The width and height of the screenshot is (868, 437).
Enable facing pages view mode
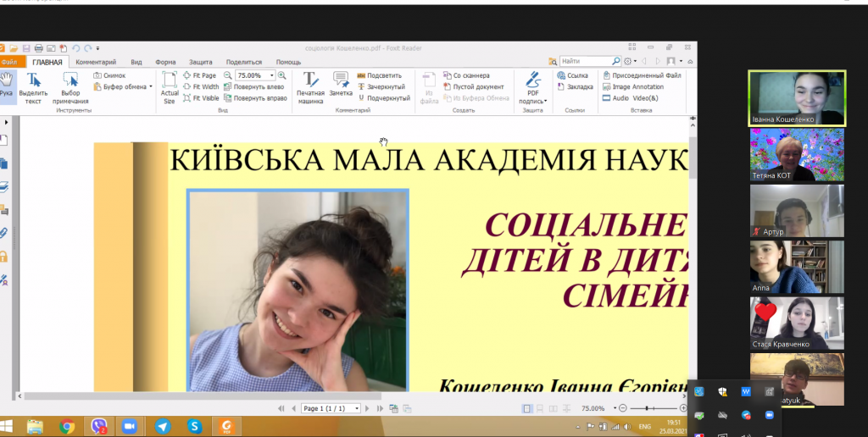tap(553, 409)
